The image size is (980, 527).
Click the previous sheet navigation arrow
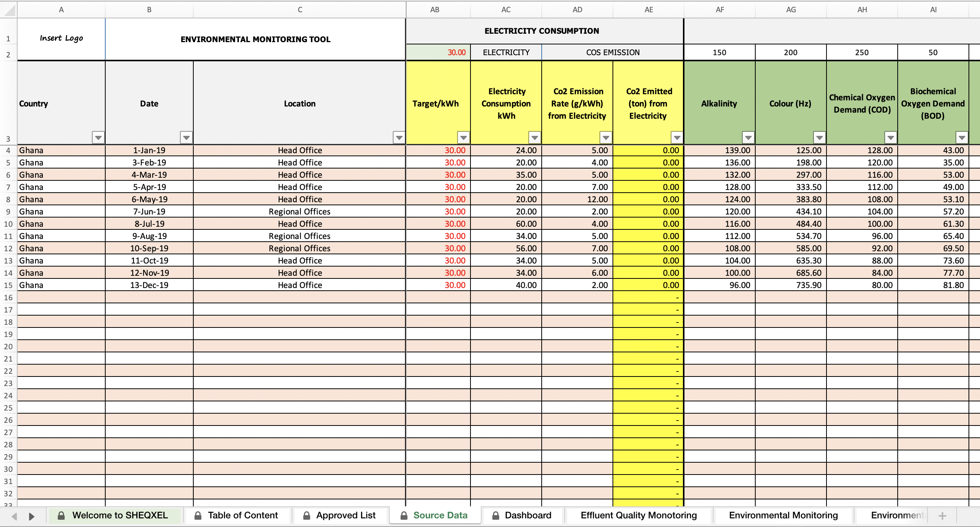14,516
